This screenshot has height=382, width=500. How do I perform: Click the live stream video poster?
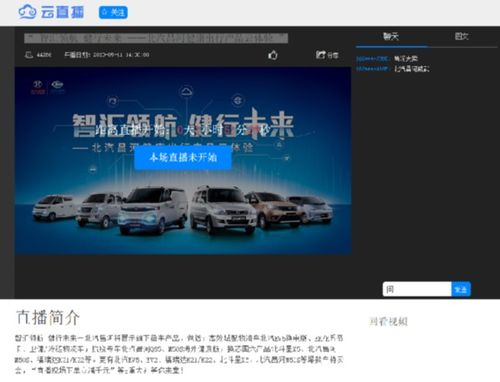pyautogui.click(x=183, y=161)
